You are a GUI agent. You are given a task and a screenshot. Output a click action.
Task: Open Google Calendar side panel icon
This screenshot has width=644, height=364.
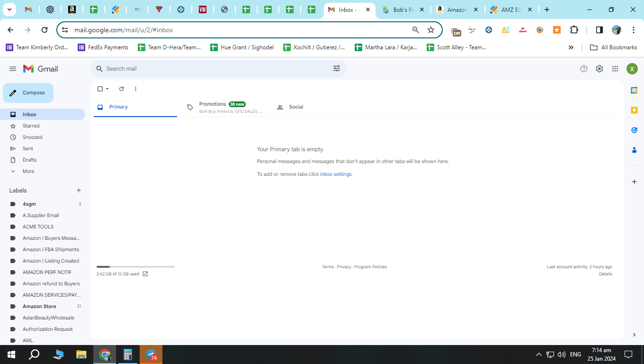[634, 90]
